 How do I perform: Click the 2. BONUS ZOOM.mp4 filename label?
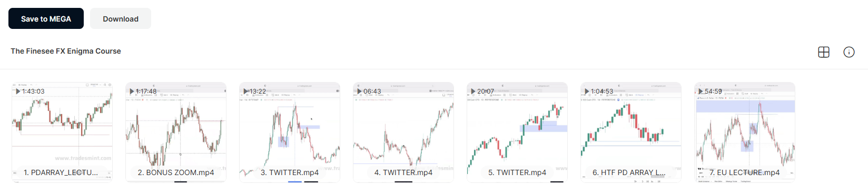tap(176, 172)
